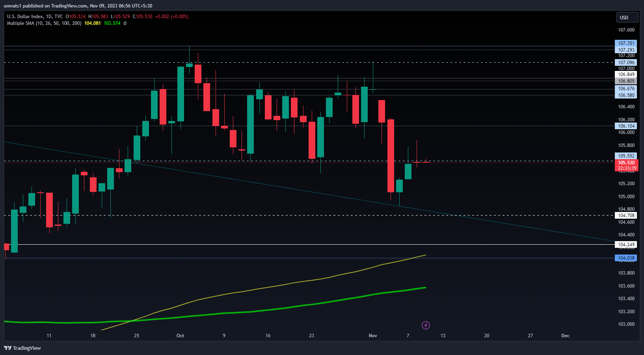Select the 107.351 price label

[626, 43]
